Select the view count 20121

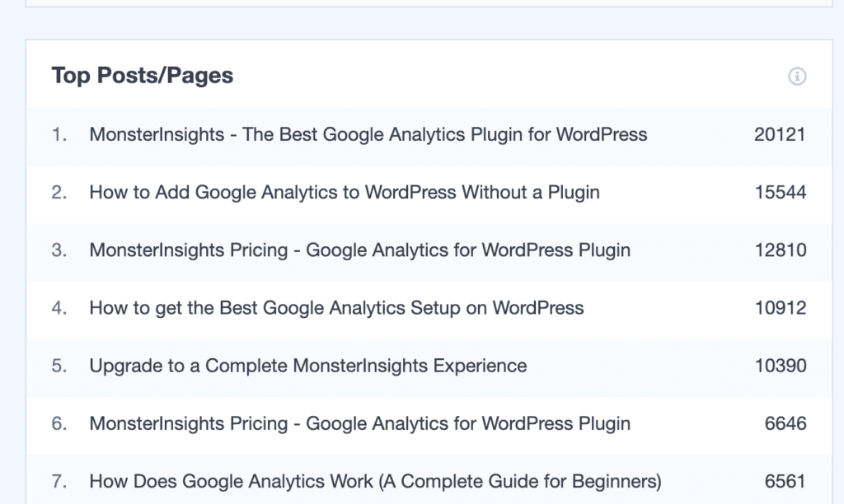point(780,134)
